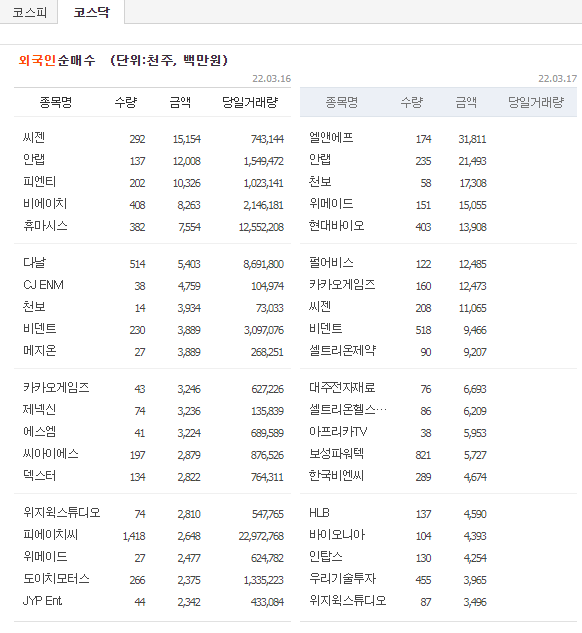This screenshot has width=582, height=633.
Task: Click stock name 현대바이오
Action: point(337,226)
